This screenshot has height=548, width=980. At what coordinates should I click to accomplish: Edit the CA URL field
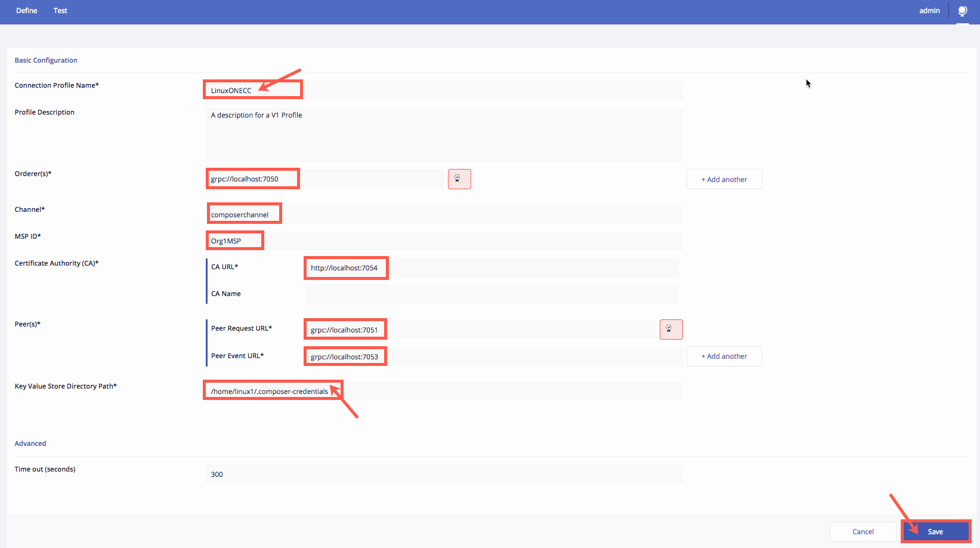492,268
